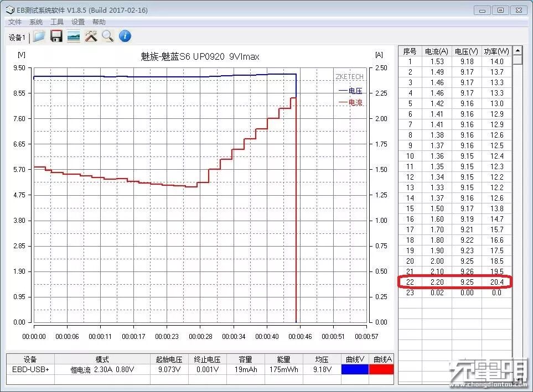Open the tools hammer icon

coord(91,36)
